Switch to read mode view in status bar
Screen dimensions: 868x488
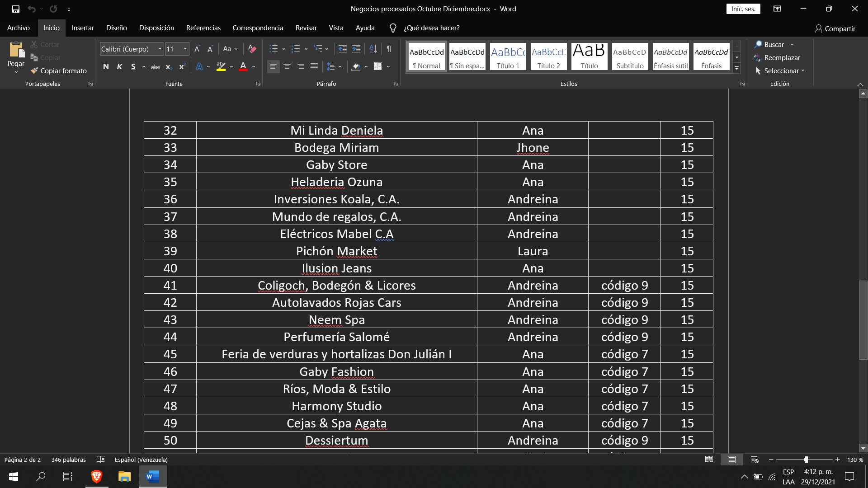pyautogui.click(x=709, y=460)
